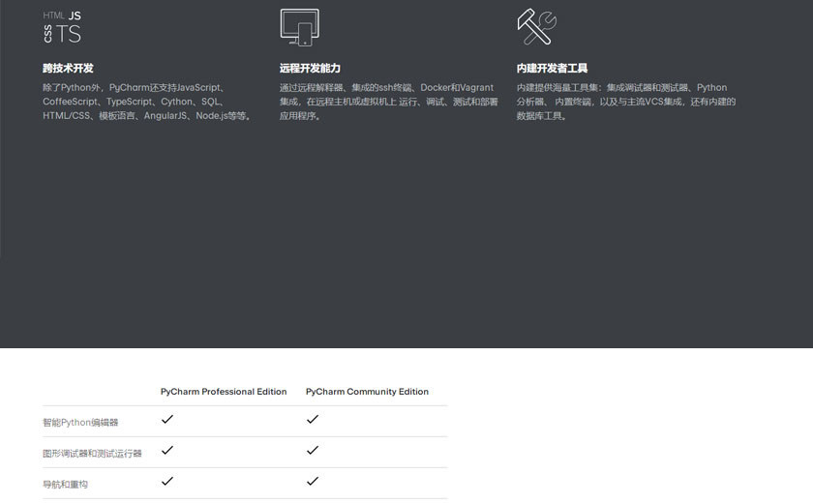Click Professional checkmark for 导航和重构
The image size is (813, 504).
[166, 481]
